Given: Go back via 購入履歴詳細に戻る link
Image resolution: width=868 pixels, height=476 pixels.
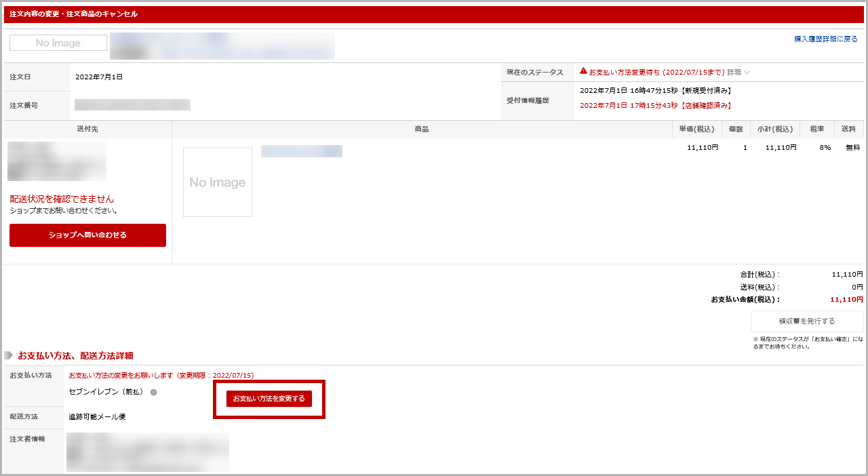Looking at the screenshot, I should (x=825, y=39).
